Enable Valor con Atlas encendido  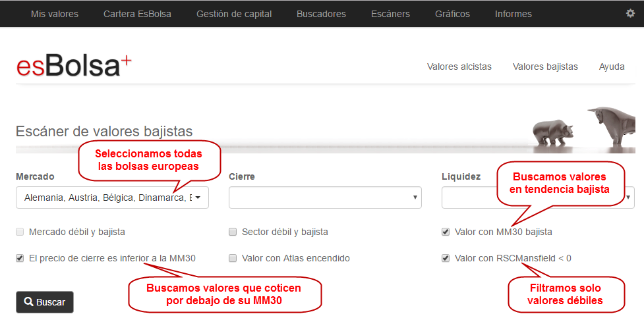pyautogui.click(x=233, y=258)
